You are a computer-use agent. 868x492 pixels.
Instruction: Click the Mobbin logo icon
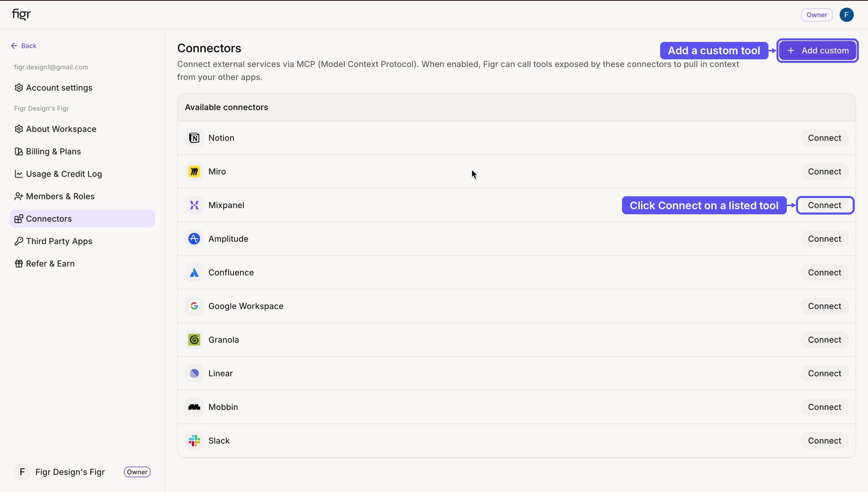click(x=194, y=407)
